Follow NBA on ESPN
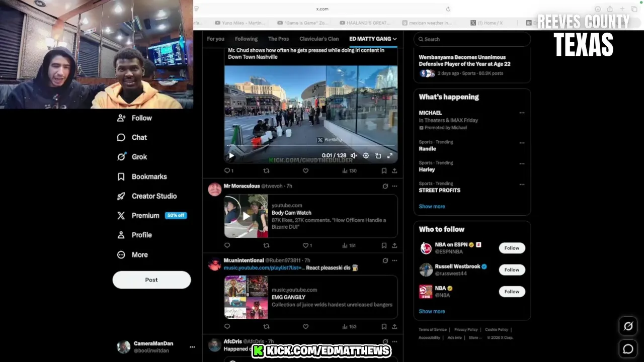Viewport: 644px width, 362px height. tap(512, 248)
